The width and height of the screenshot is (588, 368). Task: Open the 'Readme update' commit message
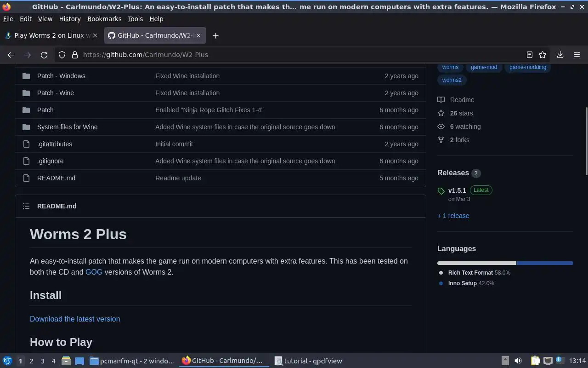click(x=178, y=178)
